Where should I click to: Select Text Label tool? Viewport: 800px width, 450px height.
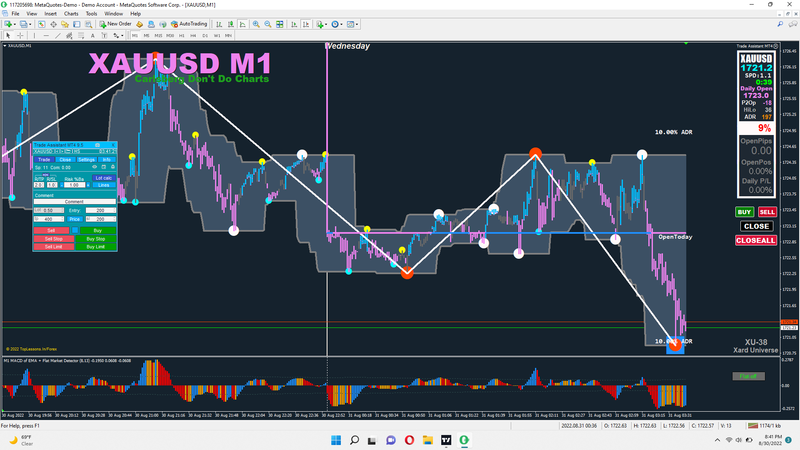coord(104,36)
